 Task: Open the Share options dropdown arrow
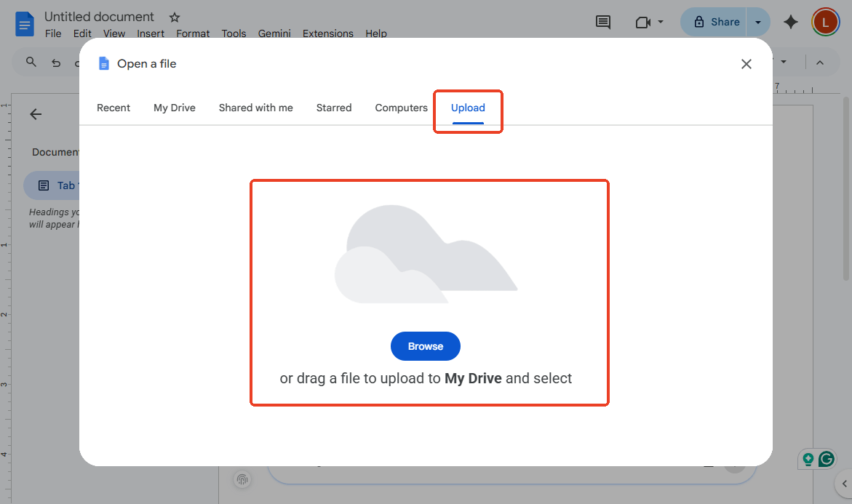pos(759,22)
